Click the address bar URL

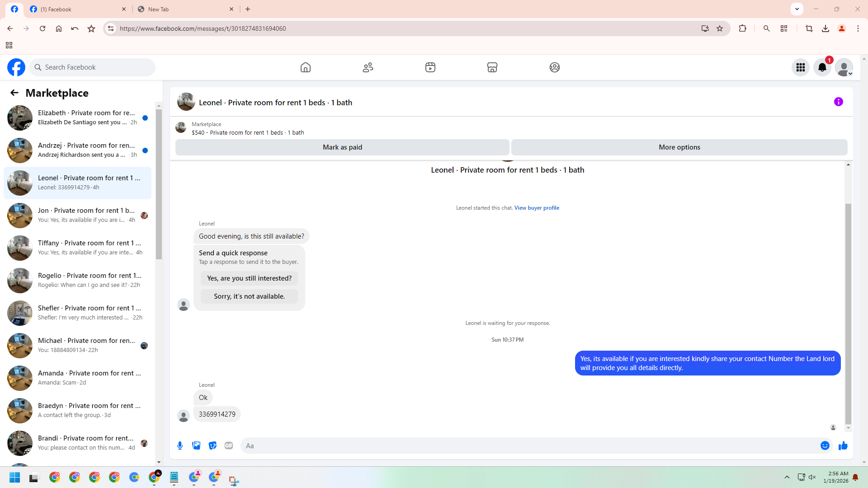tap(203, 28)
